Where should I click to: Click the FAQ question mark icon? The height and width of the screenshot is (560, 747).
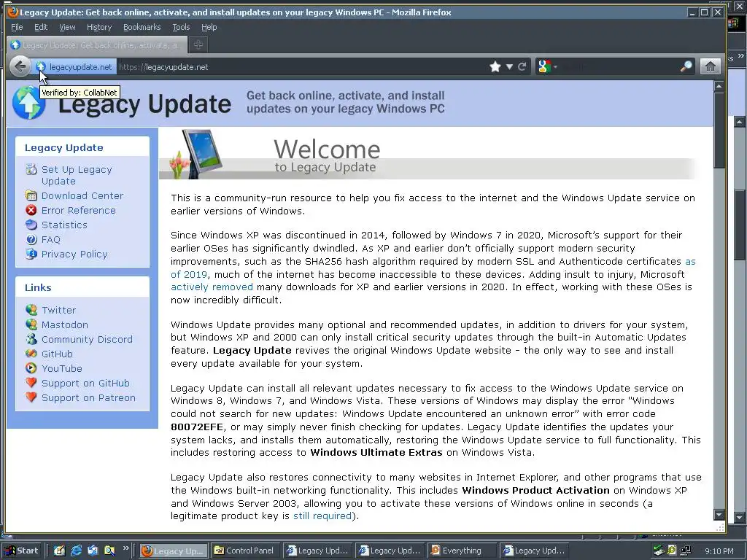coord(31,239)
